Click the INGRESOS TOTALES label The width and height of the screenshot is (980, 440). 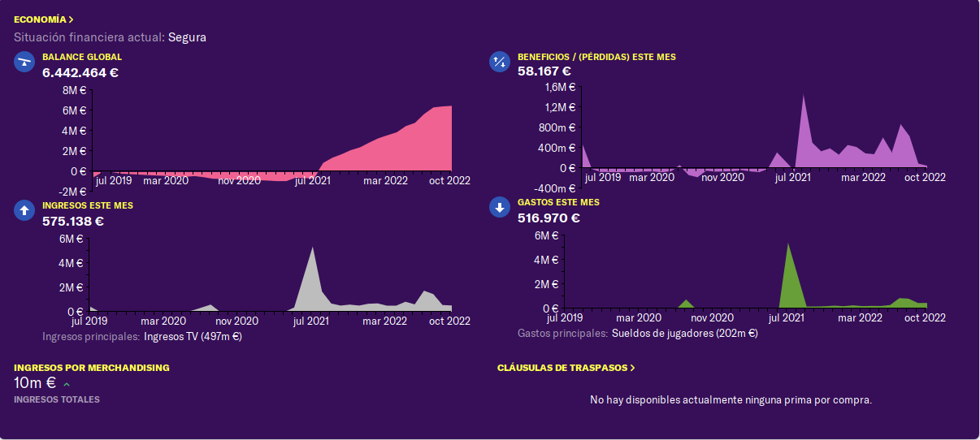coord(57,399)
